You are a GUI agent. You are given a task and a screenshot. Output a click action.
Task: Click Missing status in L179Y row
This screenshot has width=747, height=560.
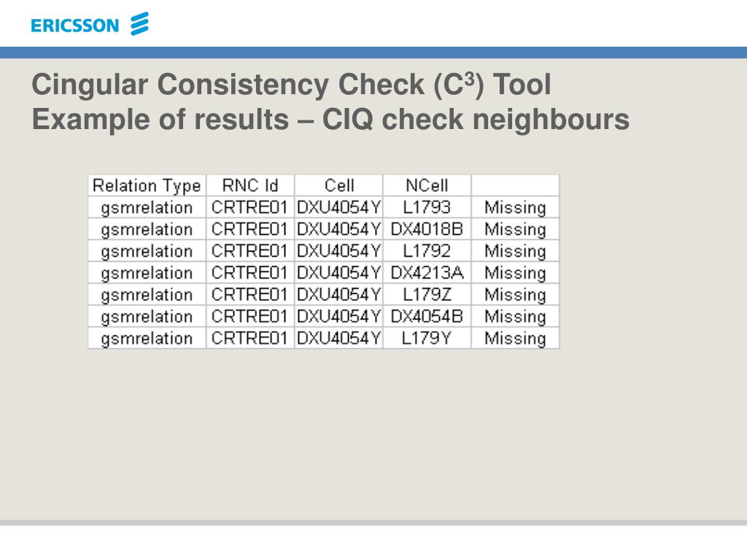pos(516,338)
